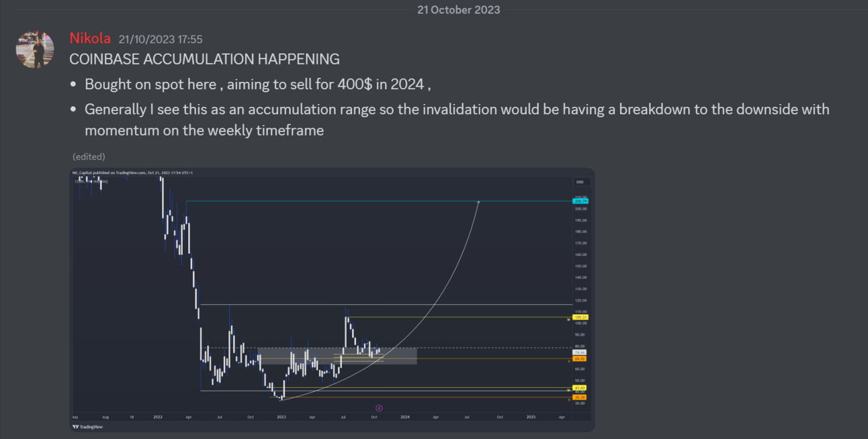Open Nikola's username profile popup
Image resolution: width=868 pixels, height=439 pixels.
pyautogui.click(x=90, y=38)
